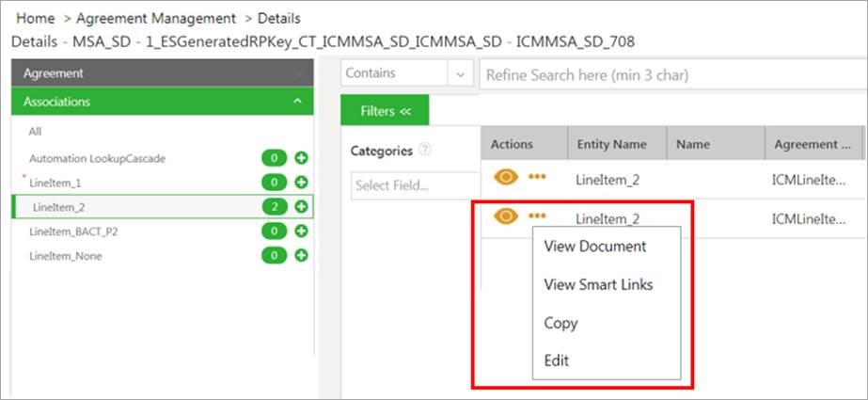868x400 pixels.
Task: Click eye icon in second LineItem_2 row
Action: tap(506, 216)
